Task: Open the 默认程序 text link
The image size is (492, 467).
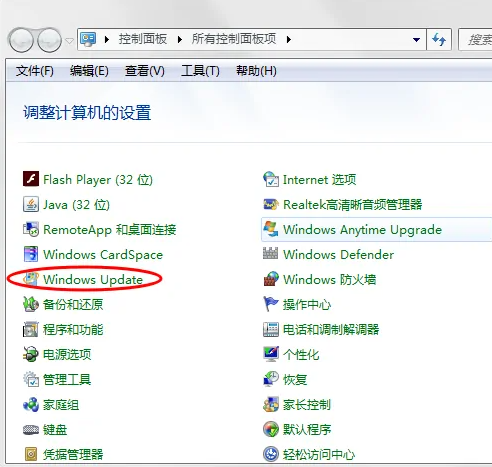Action: click(x=307, y=429)
